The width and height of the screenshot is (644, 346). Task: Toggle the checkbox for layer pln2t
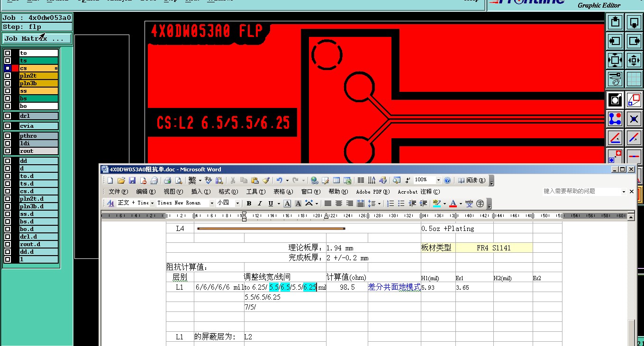[x=8, y=76]
